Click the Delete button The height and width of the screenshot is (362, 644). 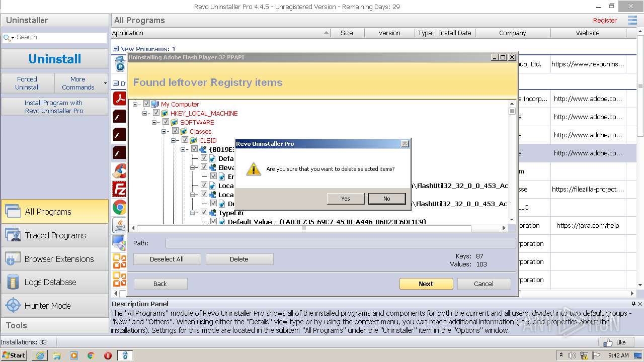pos(239,259)
